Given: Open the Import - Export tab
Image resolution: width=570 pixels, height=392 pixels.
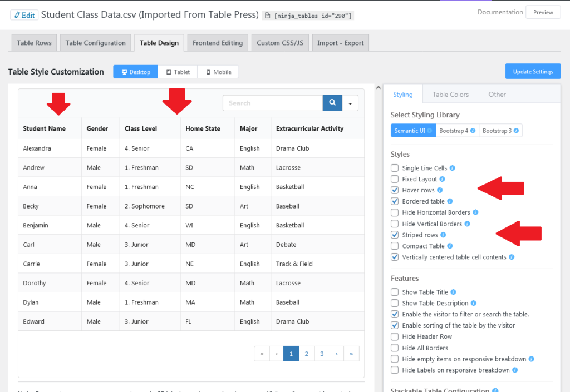Looking at the screenshot, I should click(x=340, y=42).
